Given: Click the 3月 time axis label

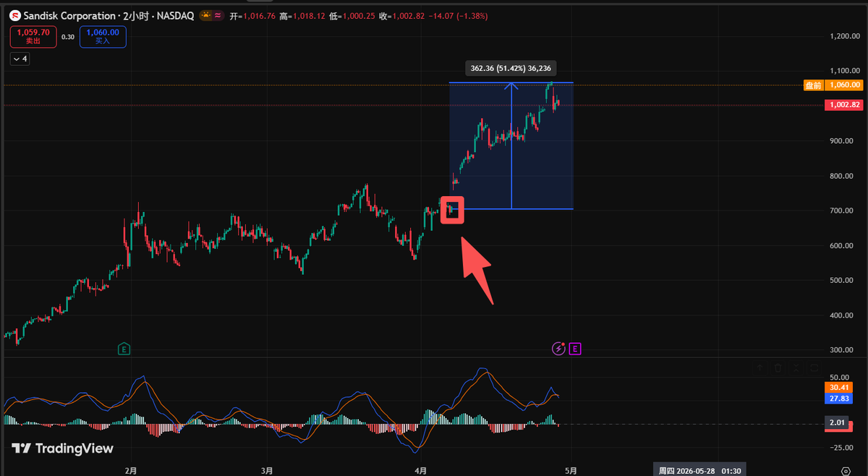Looking at the screenshot, I should coord(267,470).
